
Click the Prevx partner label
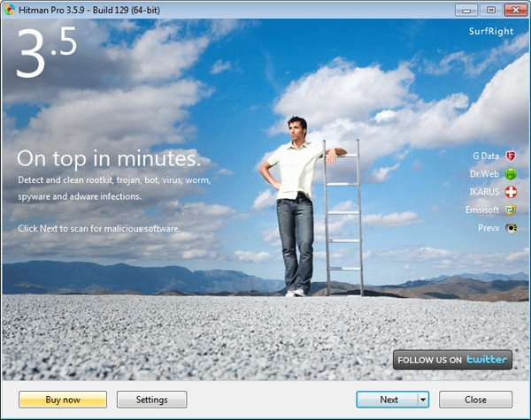489,228
